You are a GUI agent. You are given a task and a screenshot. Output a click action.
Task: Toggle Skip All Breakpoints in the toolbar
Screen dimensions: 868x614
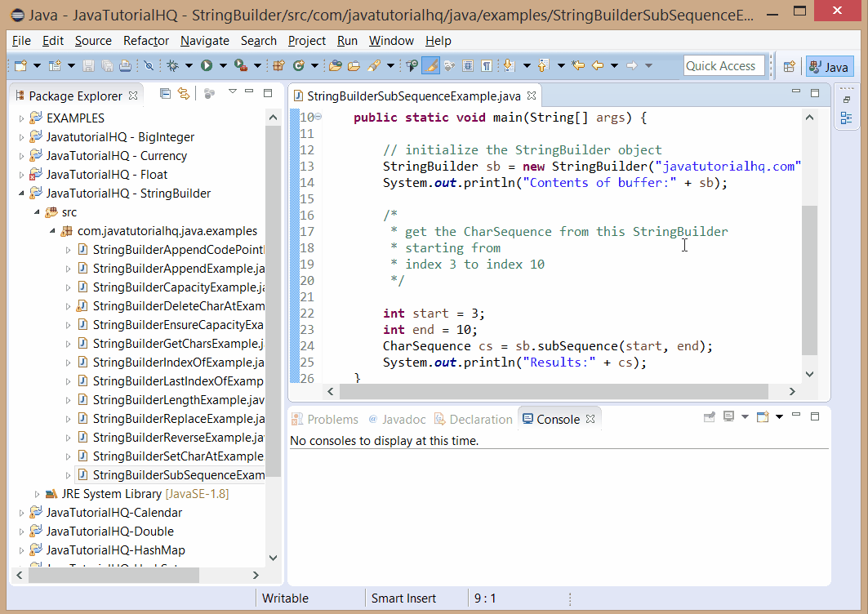click(x=147, y=64)
